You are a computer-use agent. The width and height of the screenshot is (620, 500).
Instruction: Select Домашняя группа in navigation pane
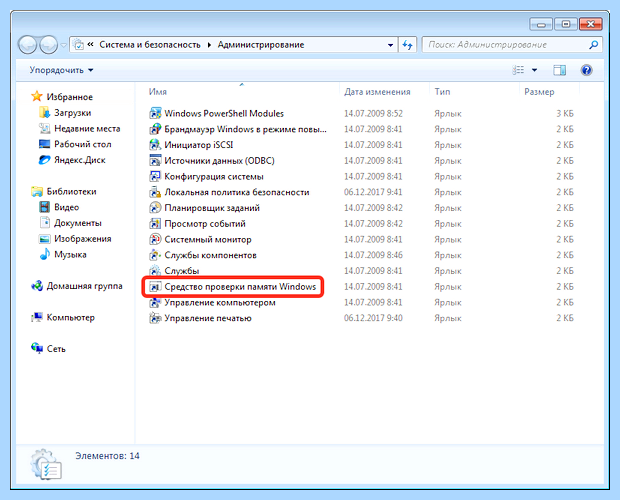(84, 286)
